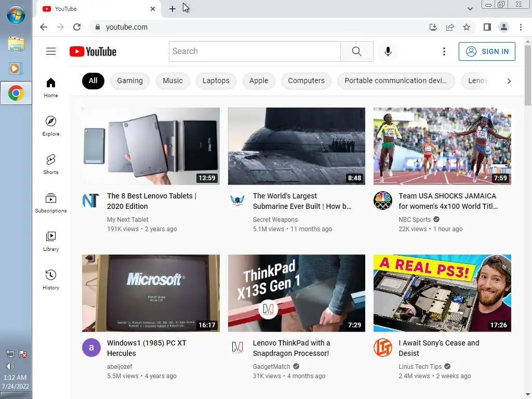Select the Gaming filter chip
The height and width of the screenshot is (399, 532).
130,81
